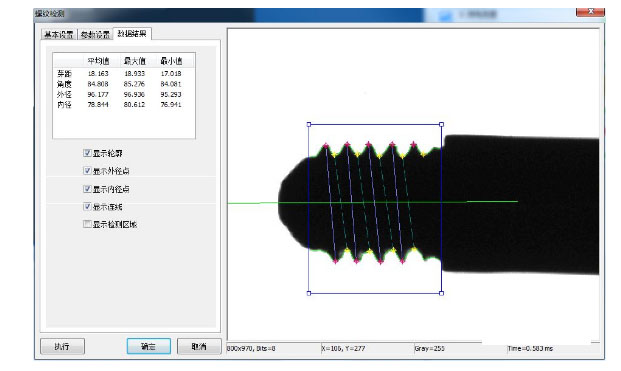Turn off the 显示虚线 checkbox
Screen dimensions: 621x371
coord(87,206)
